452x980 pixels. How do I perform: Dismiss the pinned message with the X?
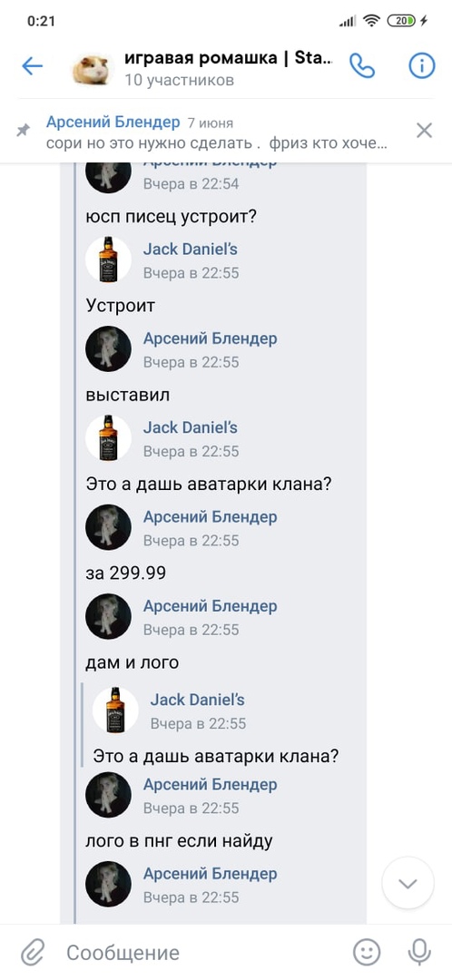(425, 131)
